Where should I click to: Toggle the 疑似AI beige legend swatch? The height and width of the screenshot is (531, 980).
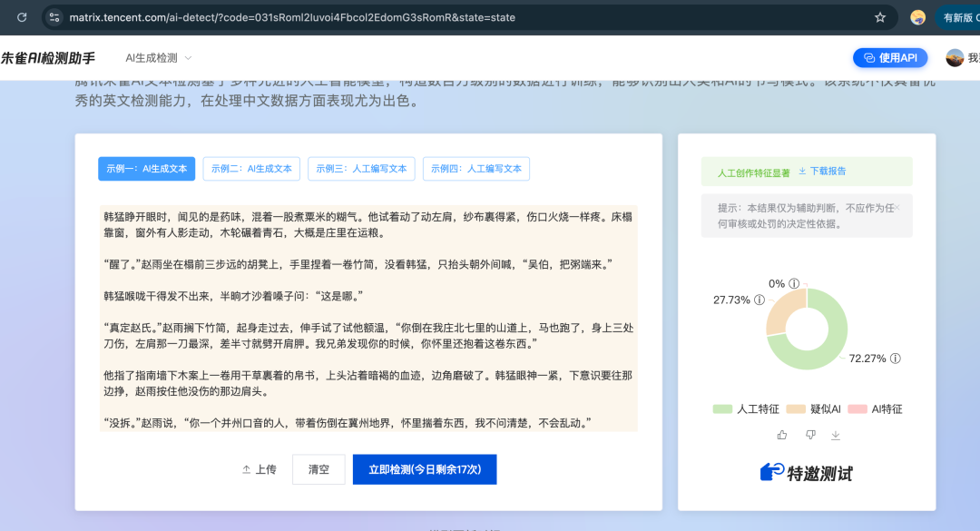pos(796,409)
